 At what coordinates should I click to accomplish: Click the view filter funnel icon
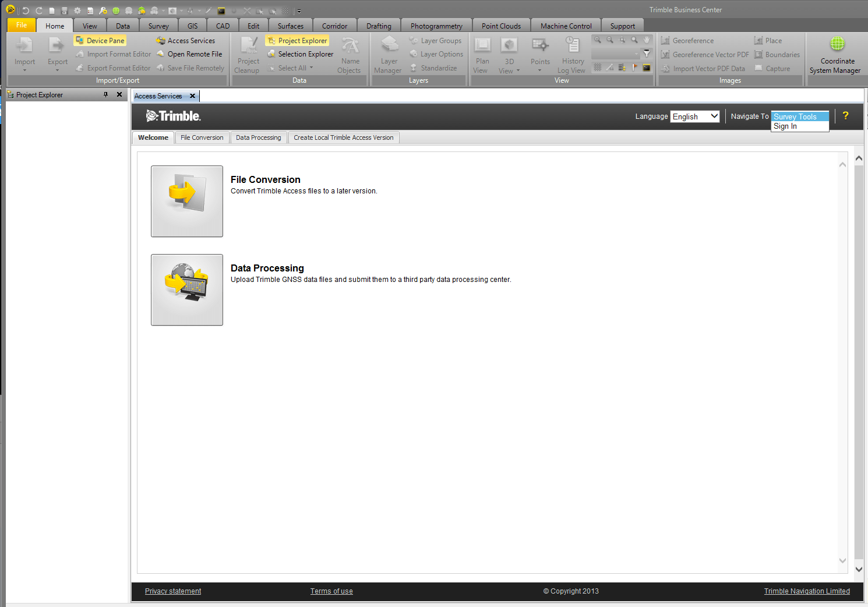(x=647, y=54)
